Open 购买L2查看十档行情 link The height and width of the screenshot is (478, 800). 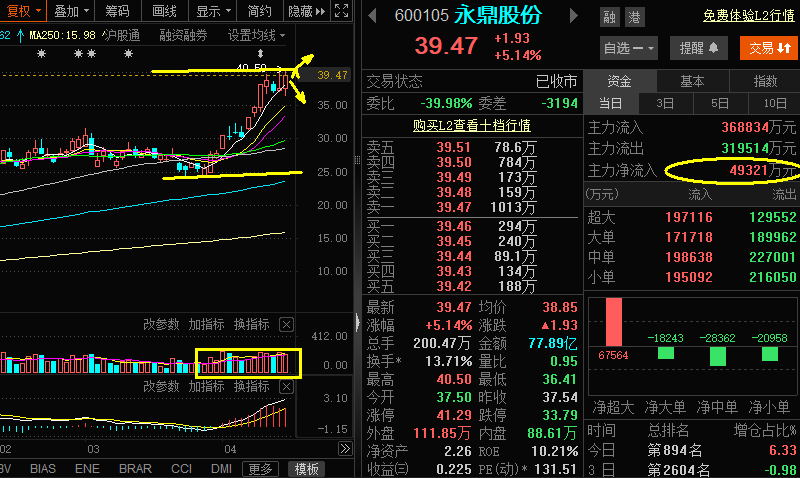tap(472, 125)
